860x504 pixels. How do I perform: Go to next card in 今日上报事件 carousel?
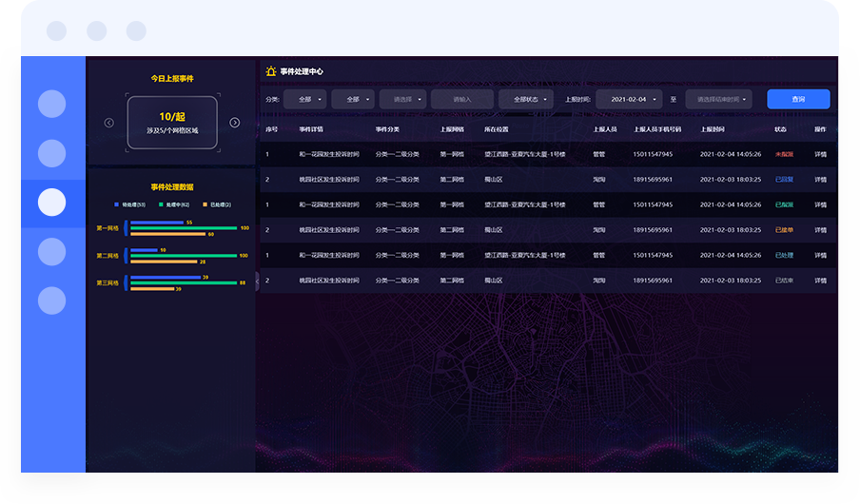235,123
